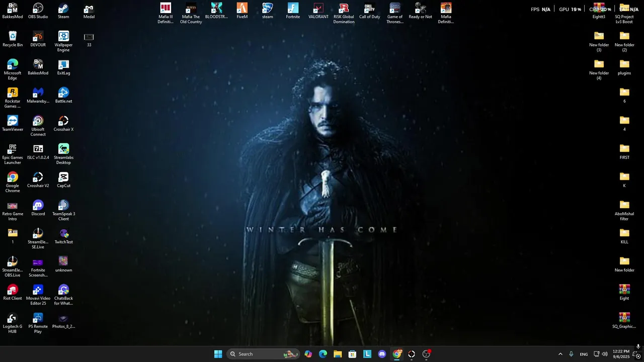Open Streamlabs Desktop shortcut
The image size is (644, 362).
[63, 154]
